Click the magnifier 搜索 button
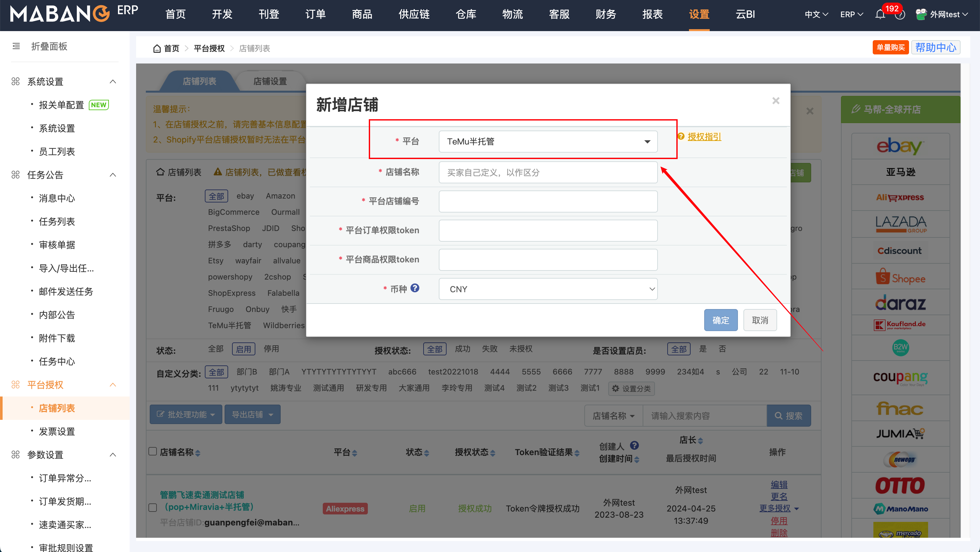This screenshot has height=552, width=980. [x=789, y=416]
